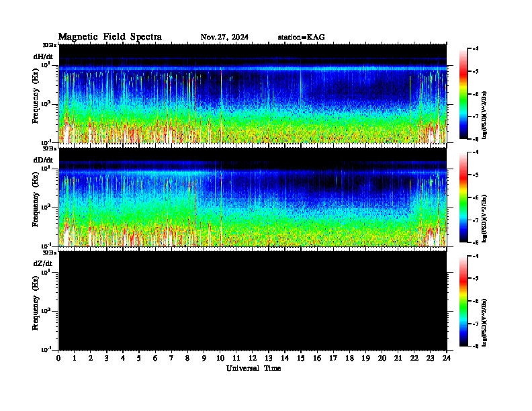Click the '24' hour tick label

point(447,359)
